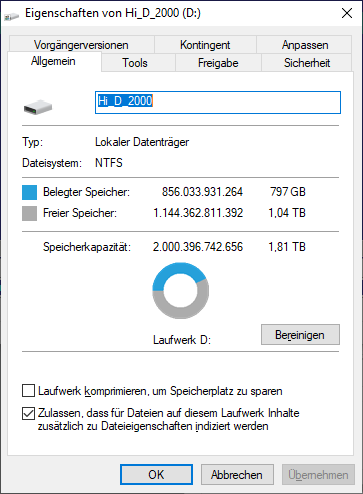Click the value 856.033.931.264
The width and height of the screenshot is (363, 494).
pyautogui.click(x=202, y=192)
